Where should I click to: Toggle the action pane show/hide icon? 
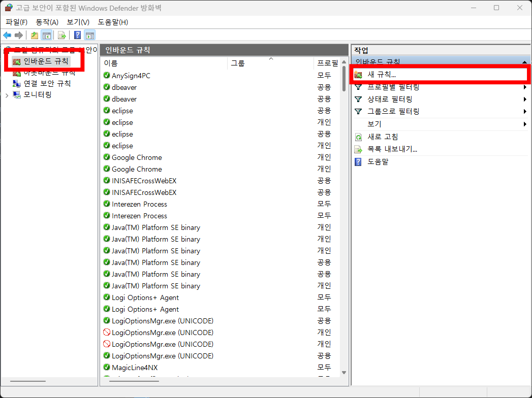pyautogui.click(x=90, y=35)
